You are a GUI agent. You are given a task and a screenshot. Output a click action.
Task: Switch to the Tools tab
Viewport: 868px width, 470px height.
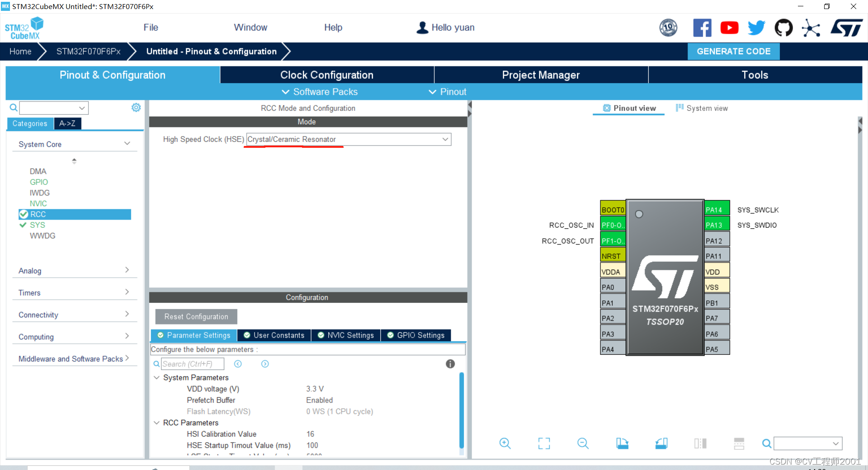755,75
